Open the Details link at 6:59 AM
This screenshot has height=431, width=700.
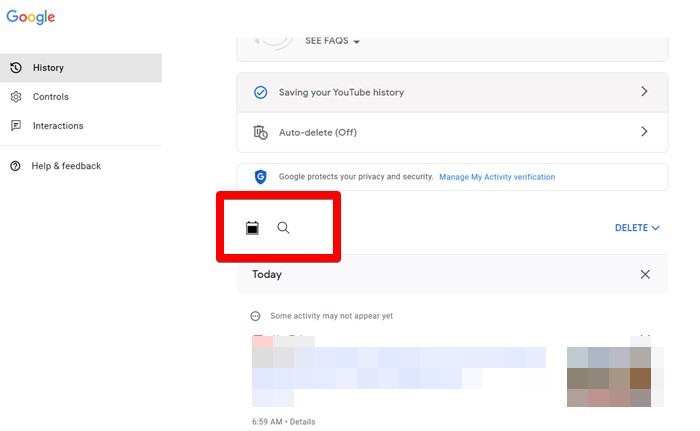302,422
